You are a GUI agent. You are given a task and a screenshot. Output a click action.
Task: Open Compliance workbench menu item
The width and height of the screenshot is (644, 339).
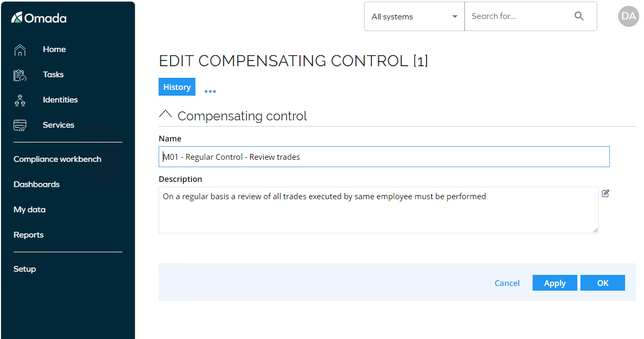(57, 159)
